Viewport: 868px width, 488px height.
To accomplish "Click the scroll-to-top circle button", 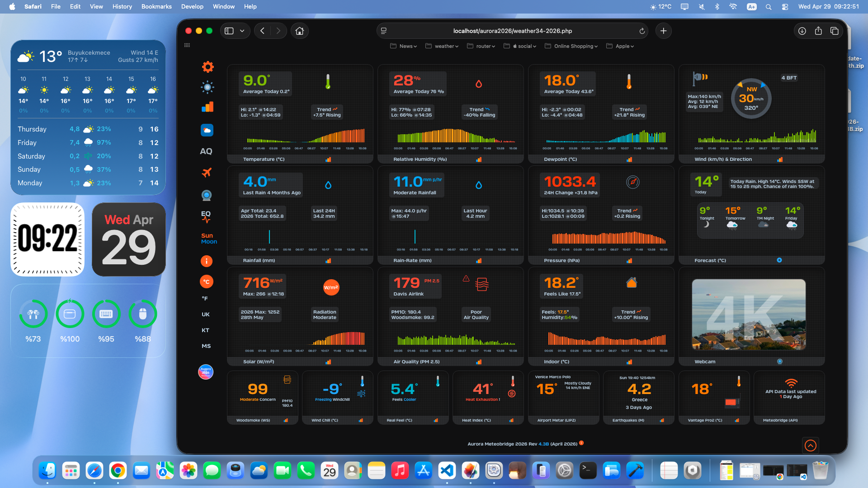I will pos(810,446).
